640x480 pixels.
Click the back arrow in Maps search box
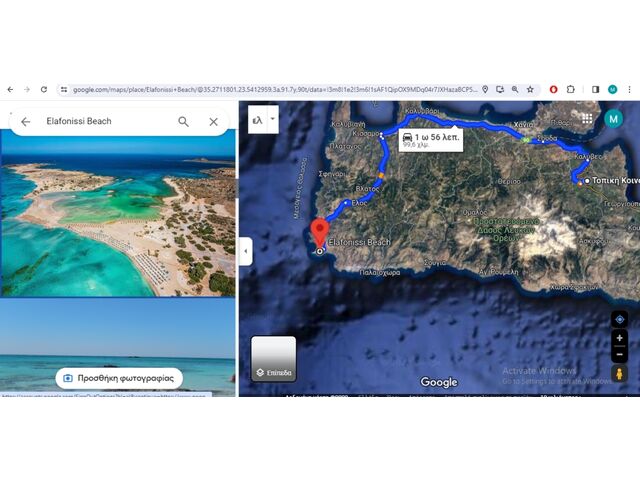click(26, 122)
